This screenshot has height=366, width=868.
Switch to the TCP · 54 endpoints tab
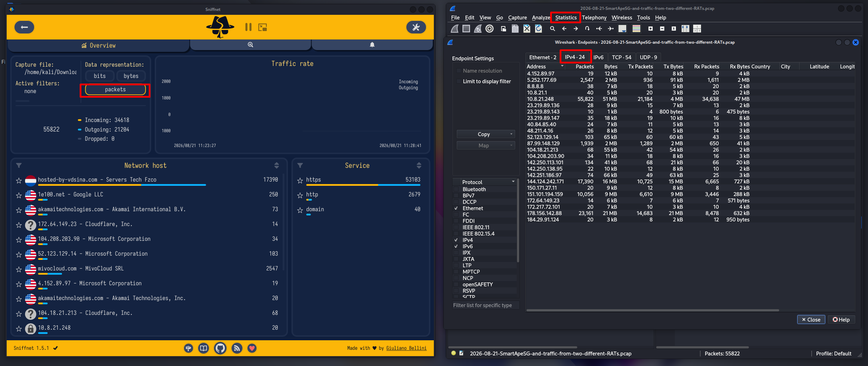622,57
